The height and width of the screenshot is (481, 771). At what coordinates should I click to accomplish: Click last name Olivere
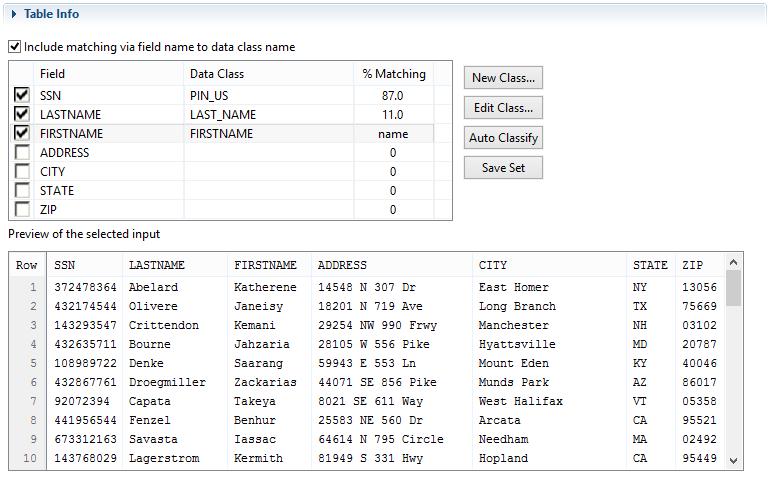pos(153,306)
